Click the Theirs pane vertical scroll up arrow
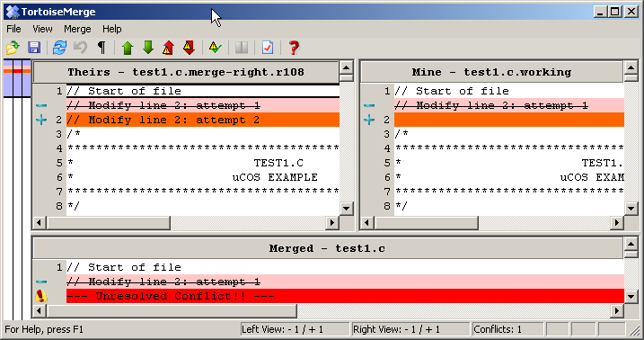This screenshot has height=340, width=644. tap(346, 67)
